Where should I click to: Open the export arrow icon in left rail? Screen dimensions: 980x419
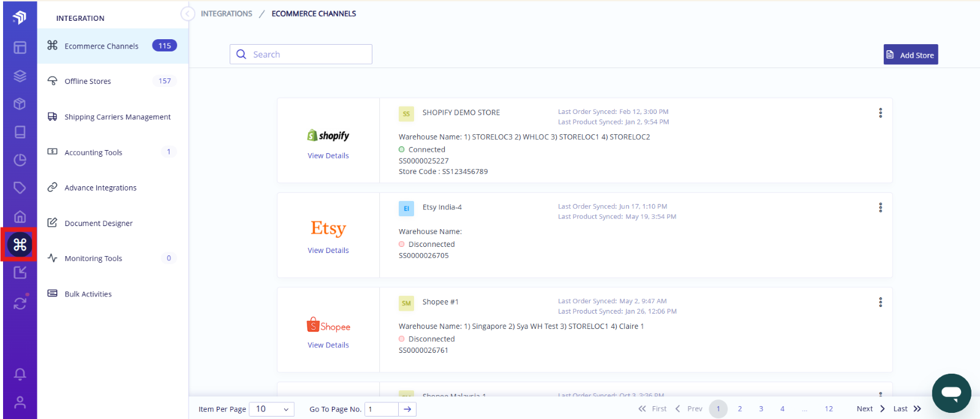click(20, 273)
